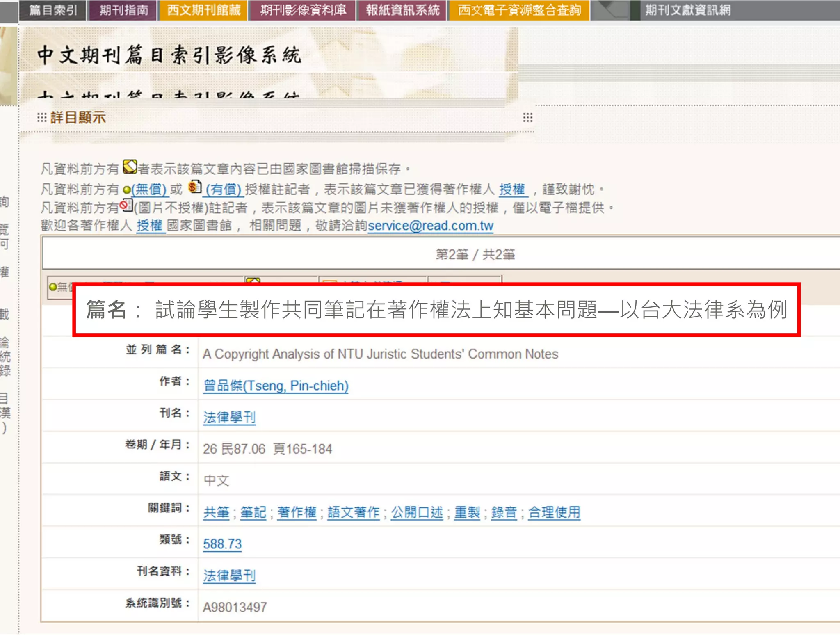
Task: Click the image-not-authorized red icon
Action: [x=126, y=205]
